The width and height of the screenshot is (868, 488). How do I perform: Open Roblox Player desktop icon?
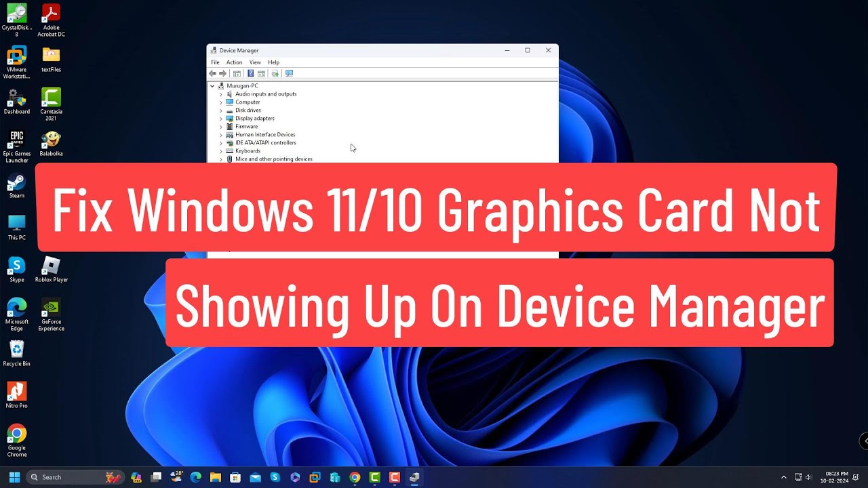(51, 270)
